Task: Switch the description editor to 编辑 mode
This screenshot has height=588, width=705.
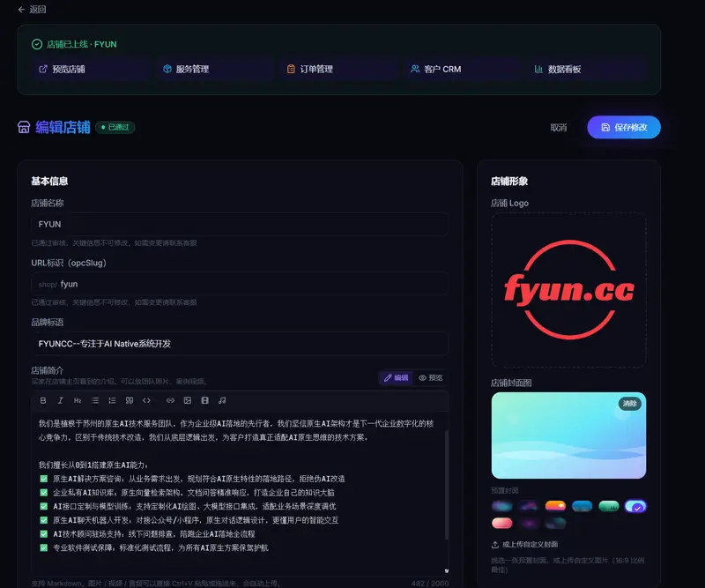Action: pos(396,378)
